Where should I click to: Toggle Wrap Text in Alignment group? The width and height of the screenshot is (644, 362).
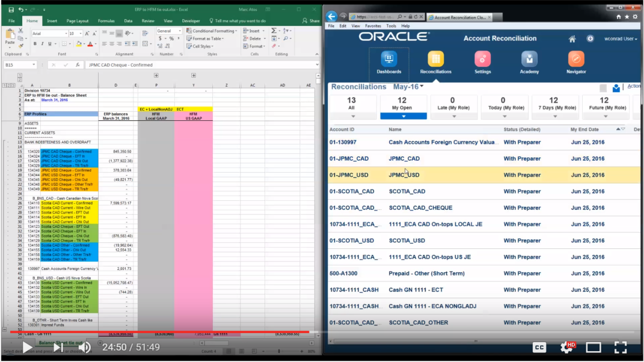pyautogui.click(x=145, y=33)
